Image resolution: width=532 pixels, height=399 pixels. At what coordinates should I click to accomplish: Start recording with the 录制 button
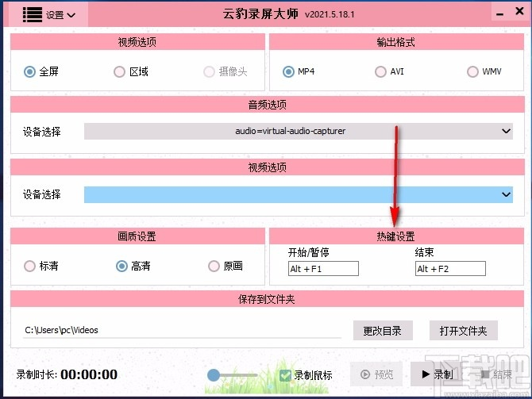437,374
